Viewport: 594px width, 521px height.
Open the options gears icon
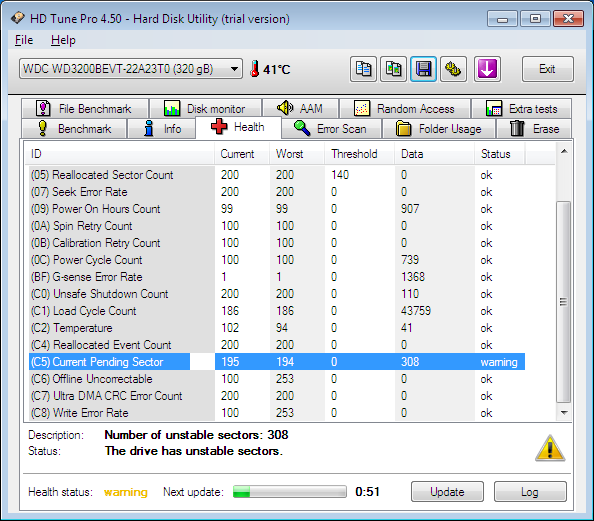(x=453, y=69)
